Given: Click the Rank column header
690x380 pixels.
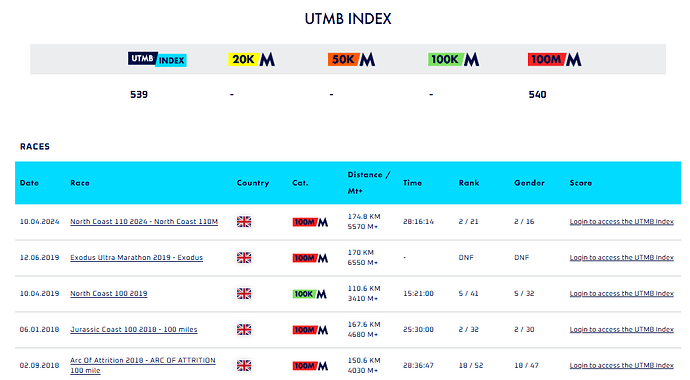Looking at the screenshot, I should coord(469,183).
